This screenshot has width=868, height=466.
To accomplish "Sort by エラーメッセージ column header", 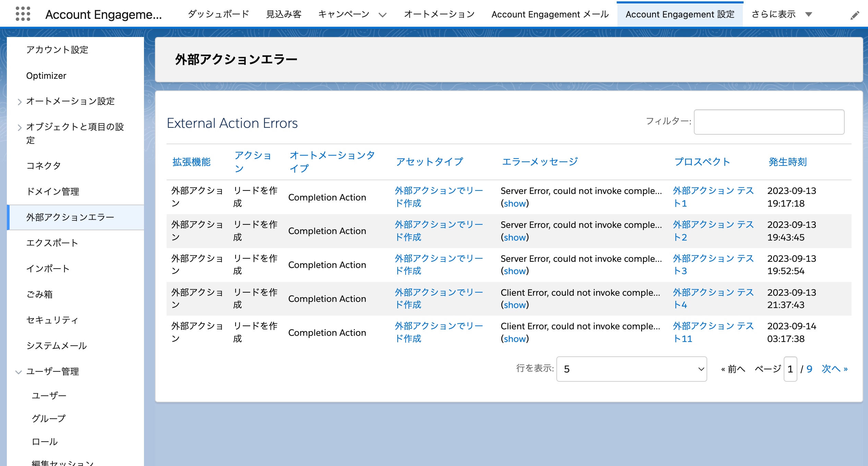I will click(540, 161).
